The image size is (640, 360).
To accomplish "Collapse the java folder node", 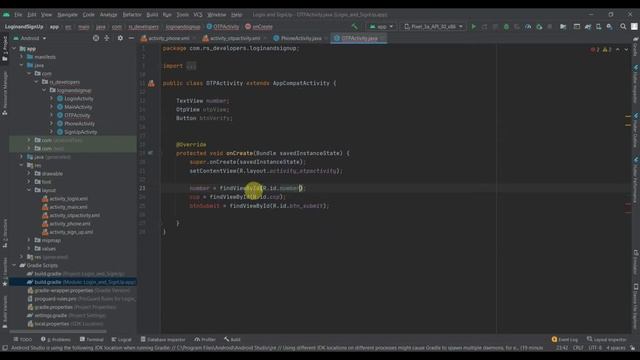I will click(22, 65).
